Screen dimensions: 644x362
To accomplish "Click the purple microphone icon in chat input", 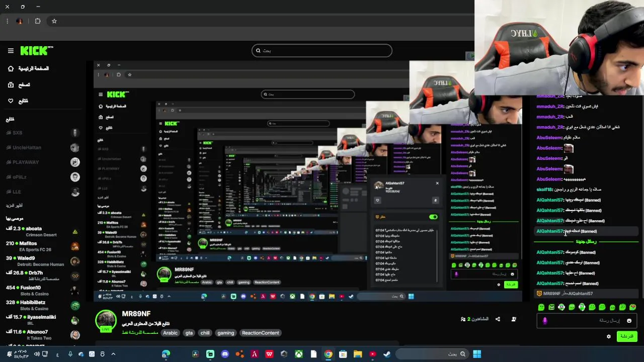I will pos(545,321).
